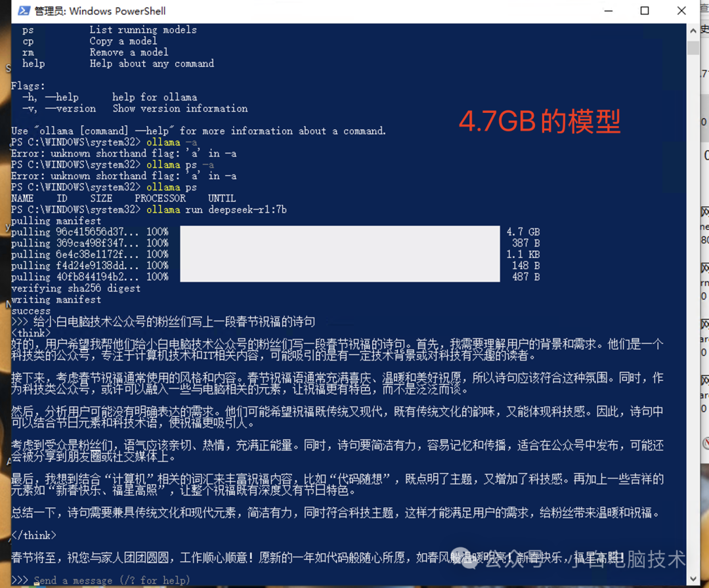Click 'List running models' description

point(143,30)
